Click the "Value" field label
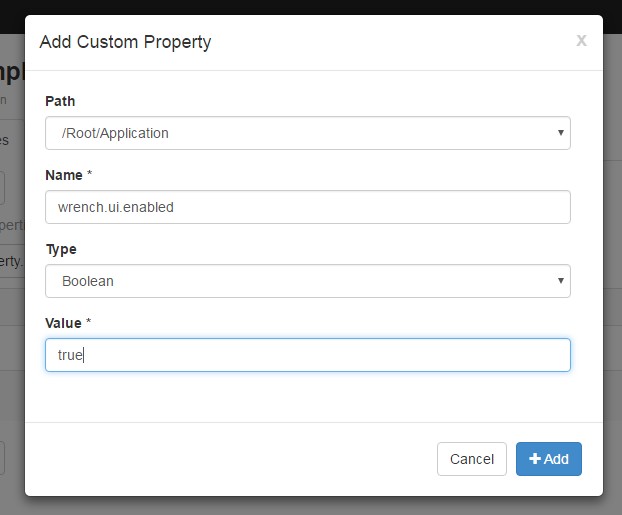Screen dimensions: 622x515 (65, 323)
